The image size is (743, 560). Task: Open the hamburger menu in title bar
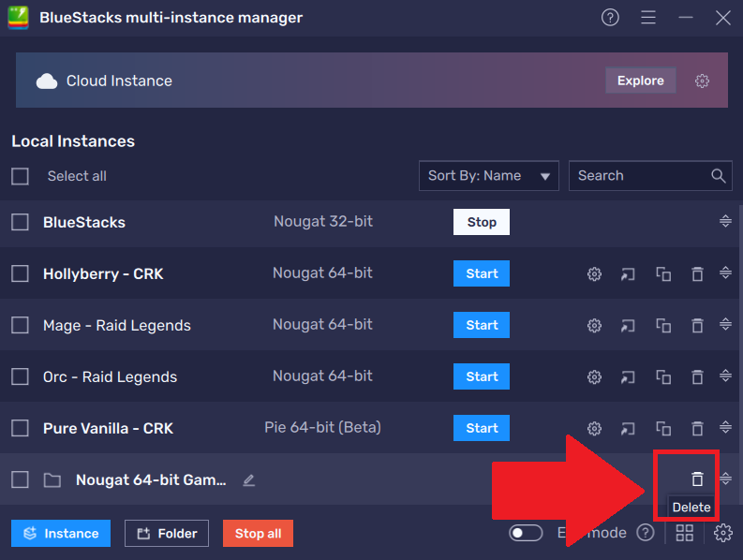648,18
